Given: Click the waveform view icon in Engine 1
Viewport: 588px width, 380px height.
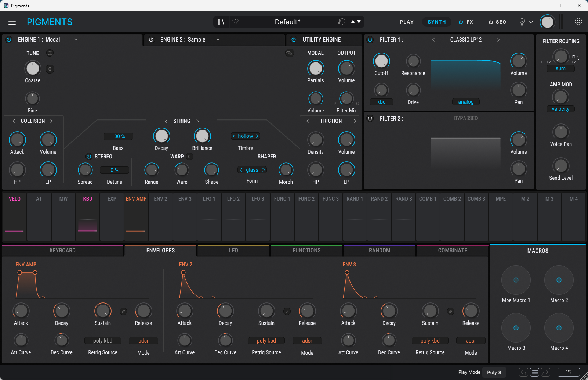Looking at the screenshot, I should (290, 53).
